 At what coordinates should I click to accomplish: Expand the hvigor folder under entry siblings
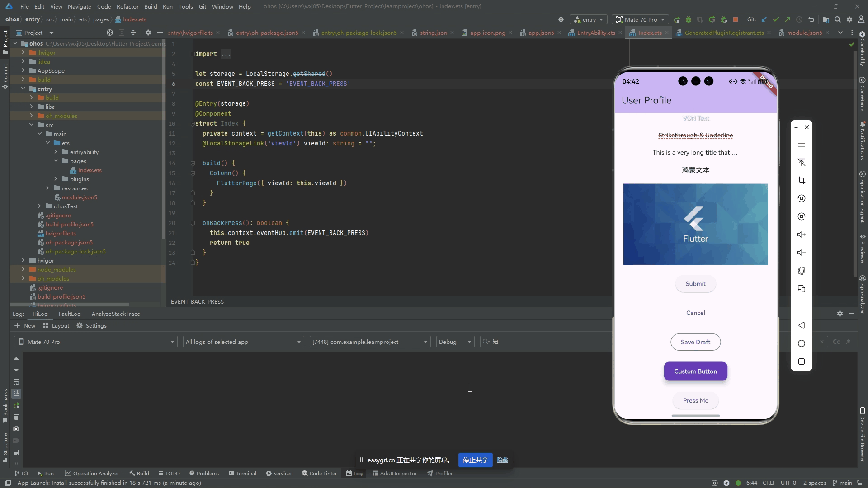pos(23,260)
